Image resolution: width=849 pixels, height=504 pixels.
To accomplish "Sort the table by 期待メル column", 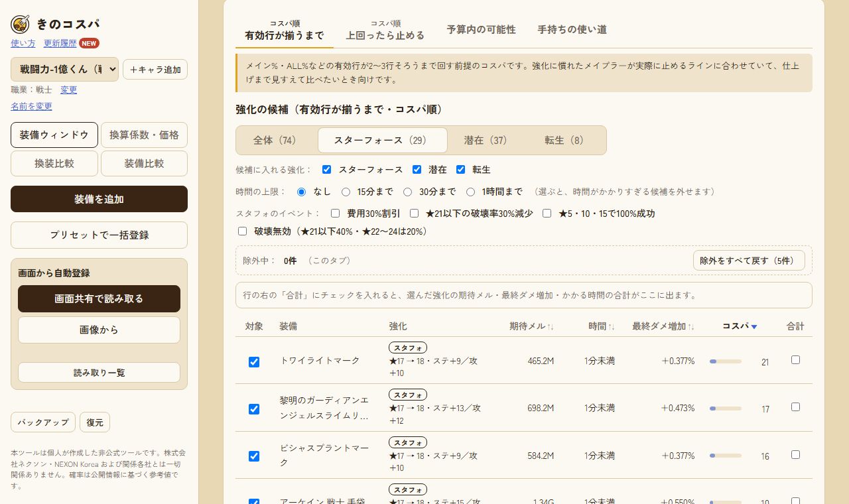I will [x=531, y=326].
